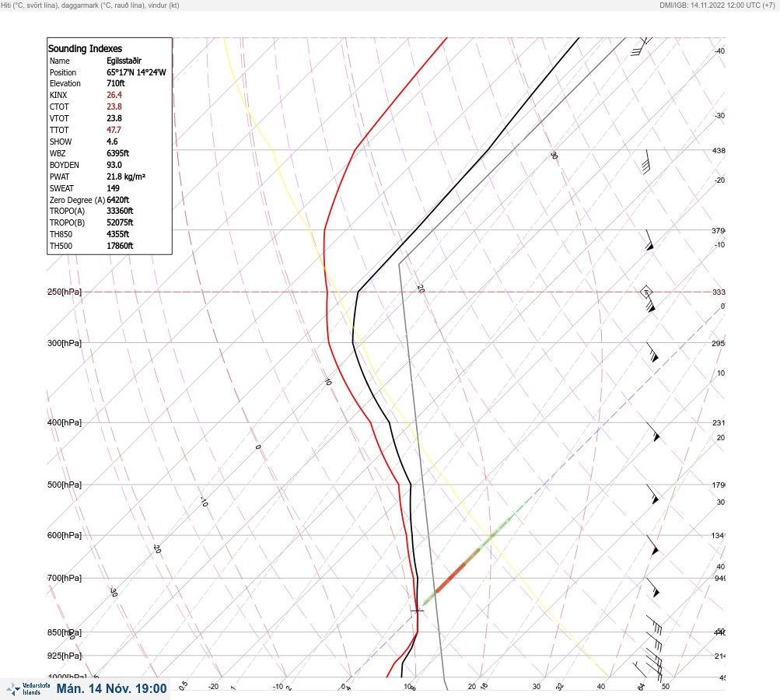This screenshot has width=780, height=700.
Task: Click the station name Egilsstaðir
Action: 124,61
